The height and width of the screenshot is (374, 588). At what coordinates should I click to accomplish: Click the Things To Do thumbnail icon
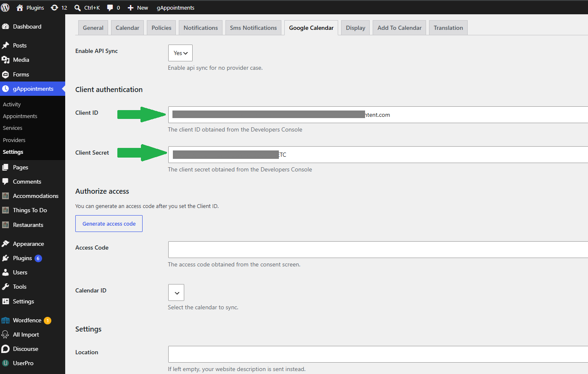pyautogui.click(x=5, y=210)
